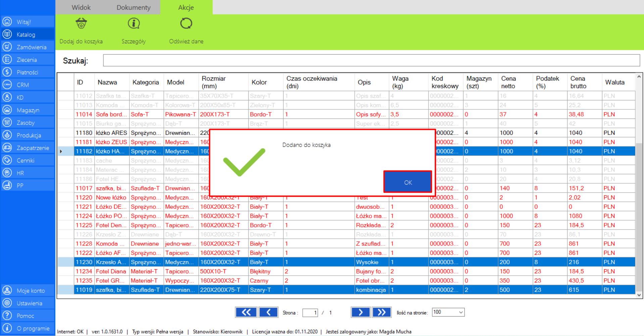Open Magazyn in the sidebar
This screenshot has height=336, width=644.
[x=28, y=110]
